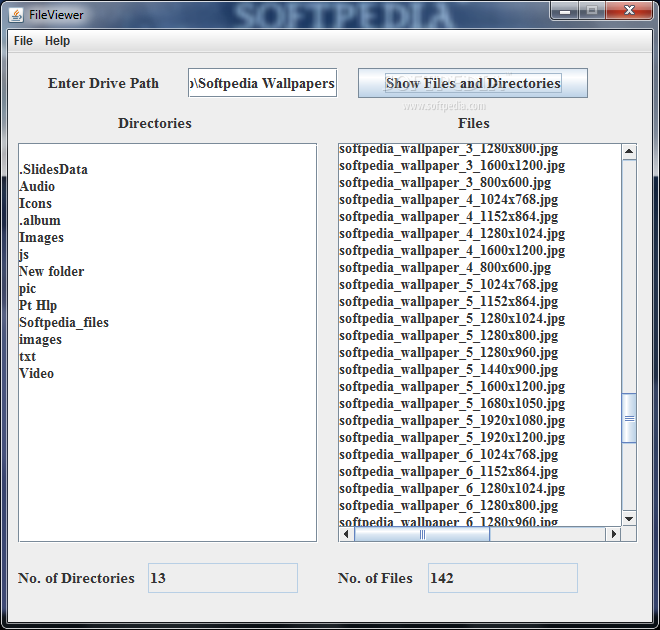Select softpedia_wallpaper_6_1152x864.jpg
The image size is (660, 630).
tap(449, 471)
